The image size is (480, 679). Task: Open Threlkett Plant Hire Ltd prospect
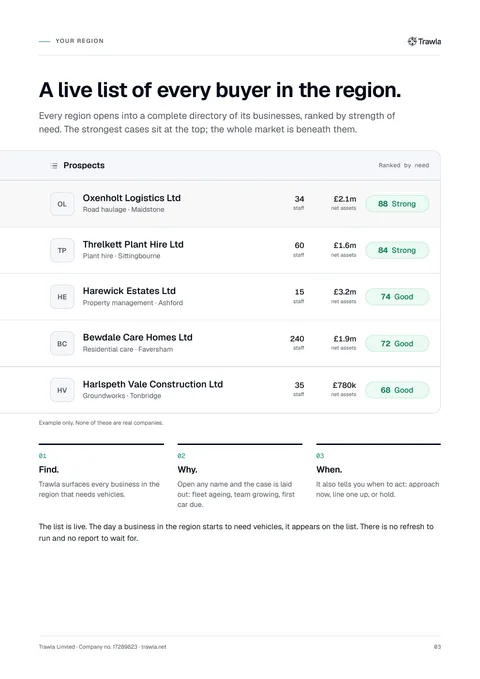[x=220, y=250]
